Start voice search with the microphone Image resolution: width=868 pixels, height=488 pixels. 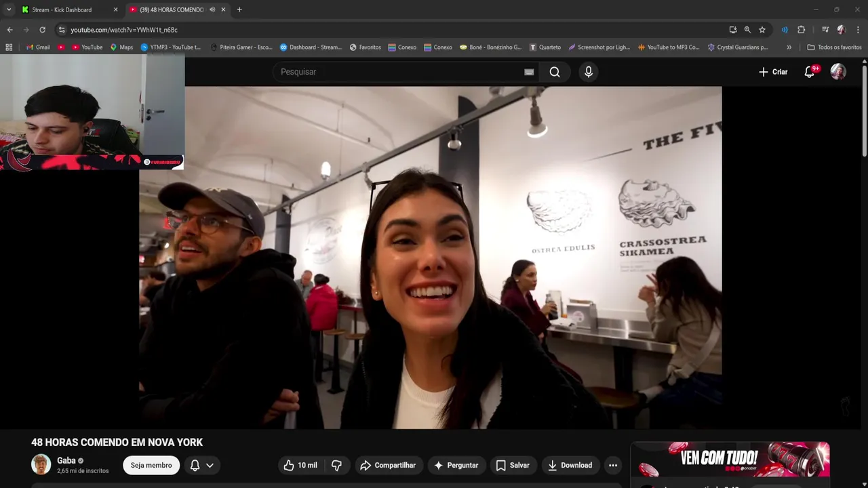pyautogui.click(x=589, y=72)
